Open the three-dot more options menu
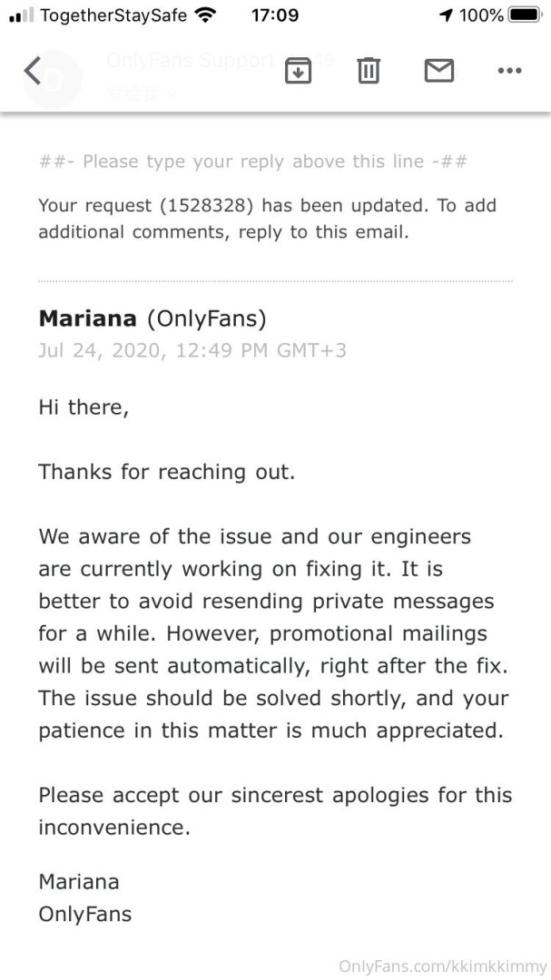 coord(509,71)
